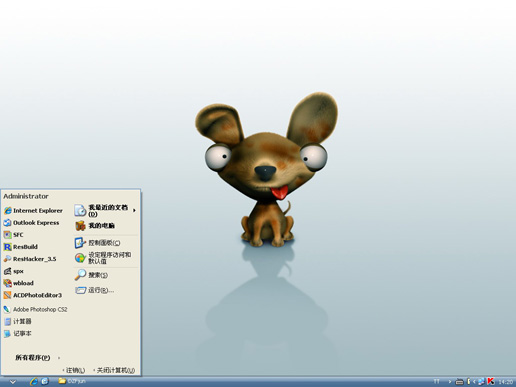Open 记事本 notepad
Viewport: 516px width, 387px height.
[x=18, y=333]
